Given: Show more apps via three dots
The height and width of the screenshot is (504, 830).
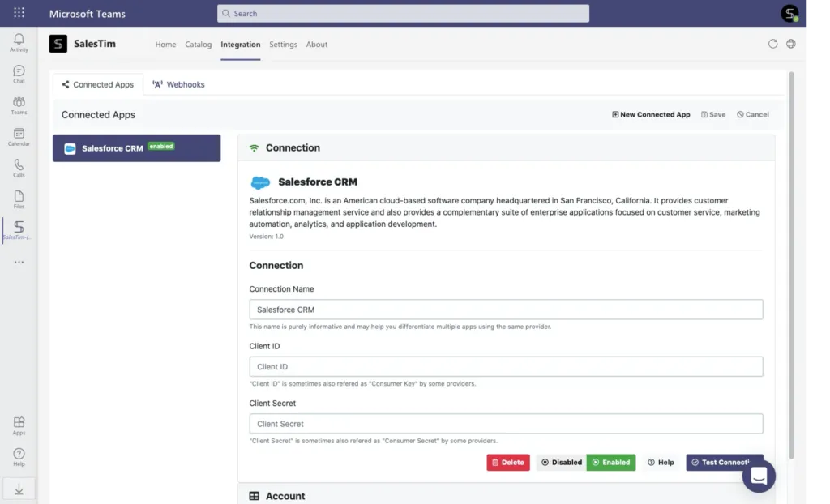Looking at the screenshot, I should [x=19, y=262].
